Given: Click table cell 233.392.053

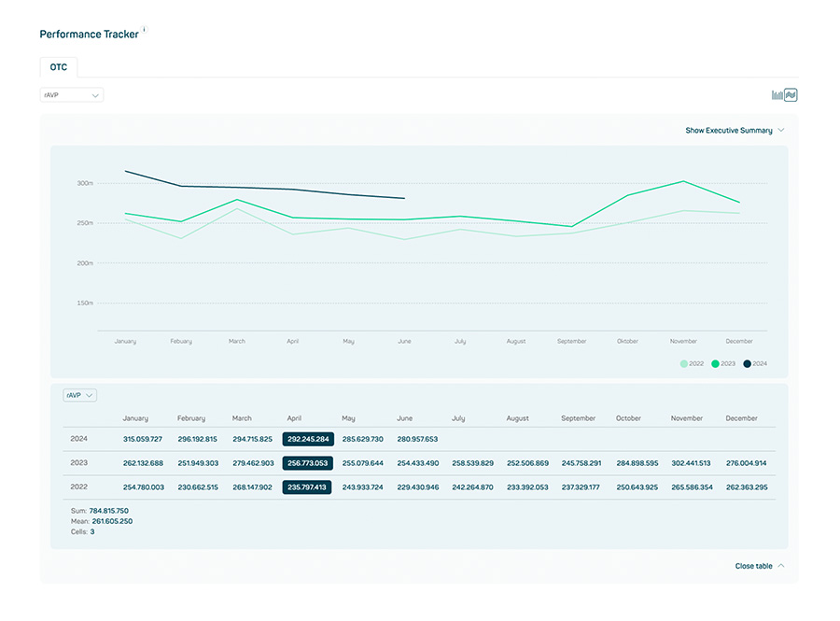Looking at the screenshot, I should (x=527, y=487).
